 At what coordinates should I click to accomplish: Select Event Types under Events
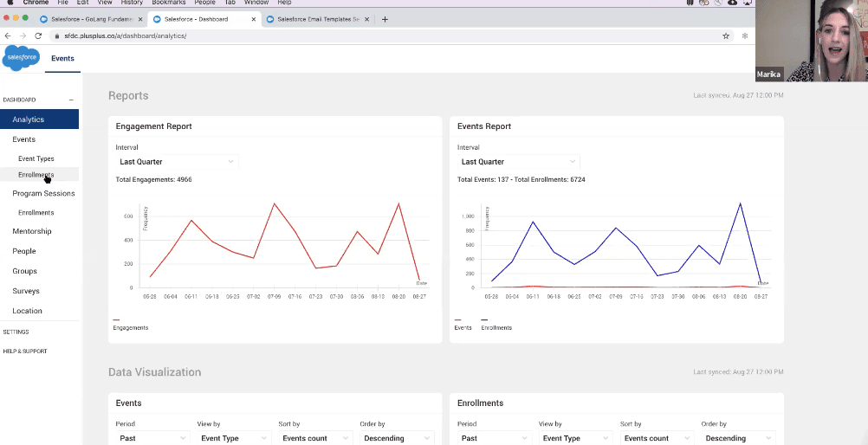click(x=36, y=158)
